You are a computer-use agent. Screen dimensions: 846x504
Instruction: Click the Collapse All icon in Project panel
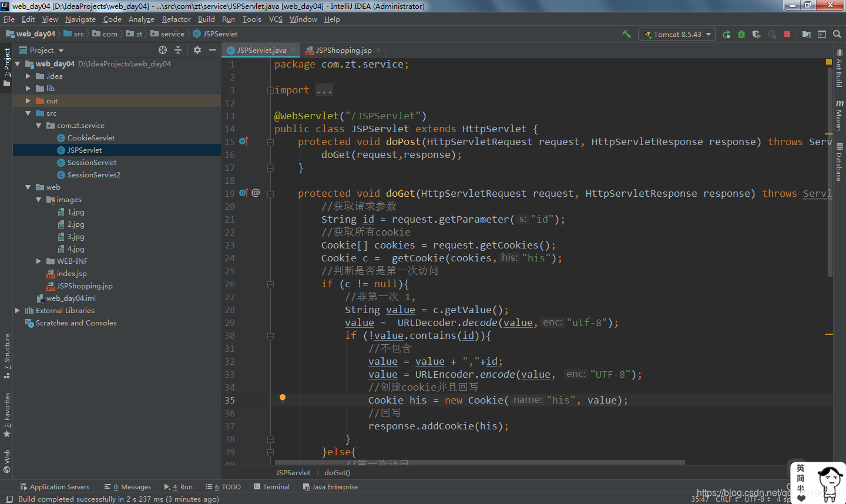point(178,50)
